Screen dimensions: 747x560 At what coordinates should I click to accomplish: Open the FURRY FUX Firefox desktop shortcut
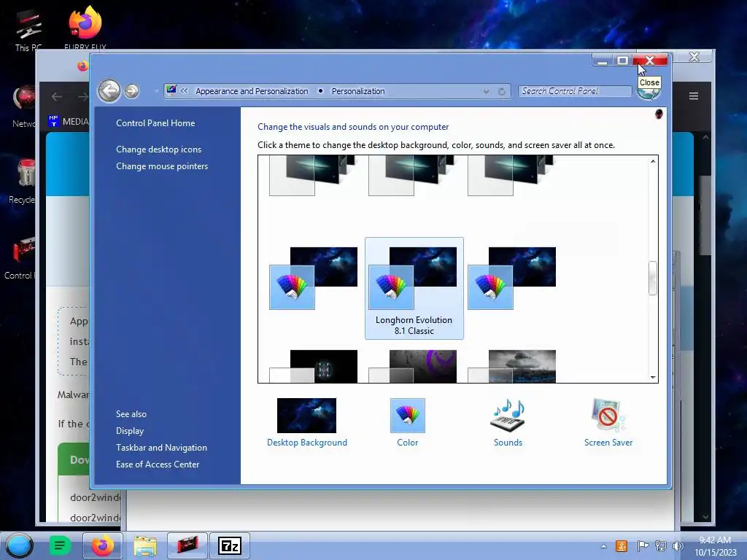coord(85,28)
